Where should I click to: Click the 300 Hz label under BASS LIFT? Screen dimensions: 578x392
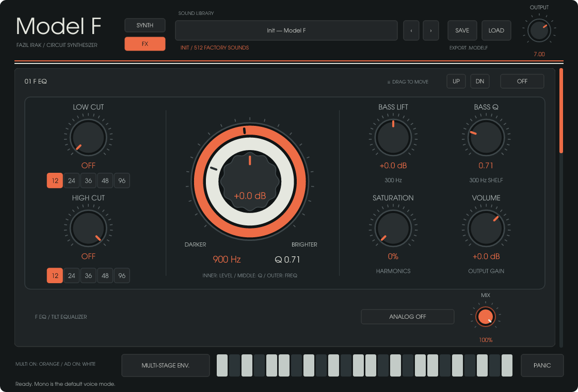[393, 180]
